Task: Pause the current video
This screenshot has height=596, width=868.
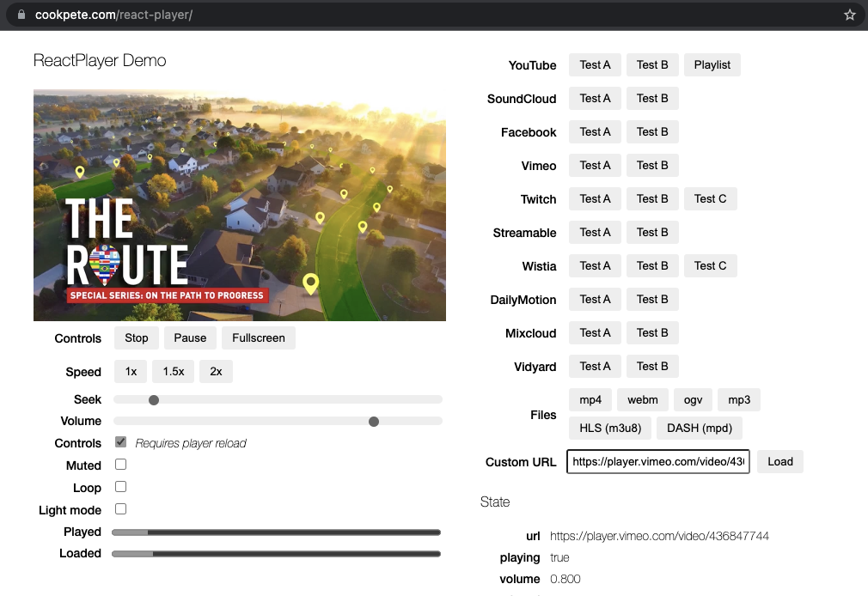Action: click(190, 338)
